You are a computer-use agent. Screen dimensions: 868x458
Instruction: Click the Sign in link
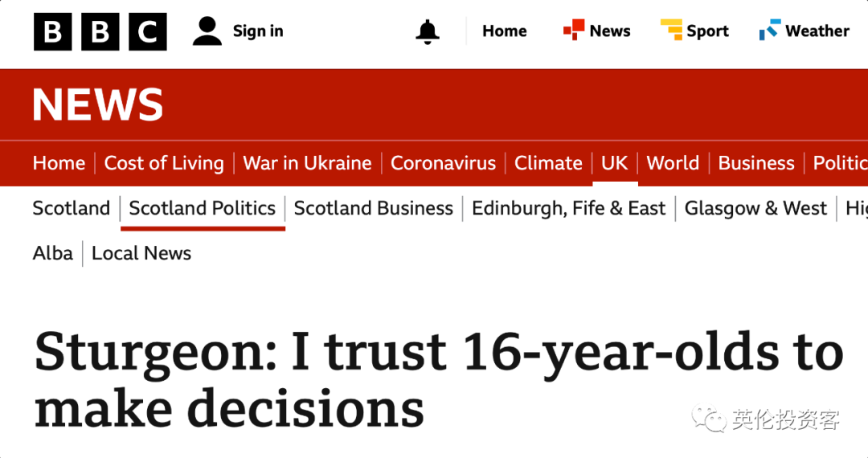258,31
